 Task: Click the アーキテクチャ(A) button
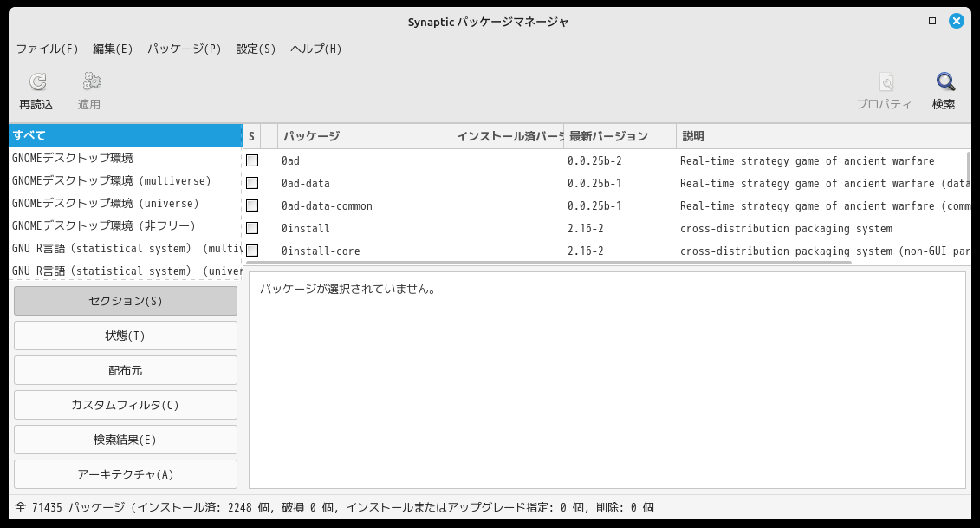(x=126, y=474)
